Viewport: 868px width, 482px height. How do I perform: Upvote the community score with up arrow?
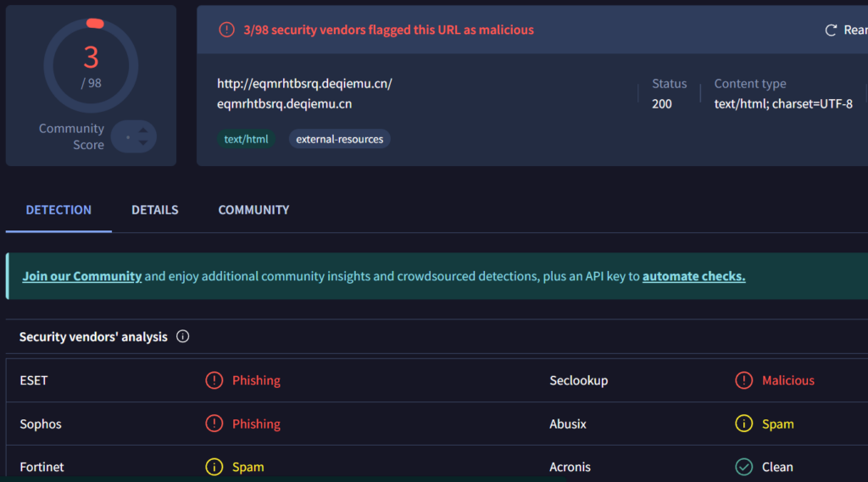coord(143,130)
